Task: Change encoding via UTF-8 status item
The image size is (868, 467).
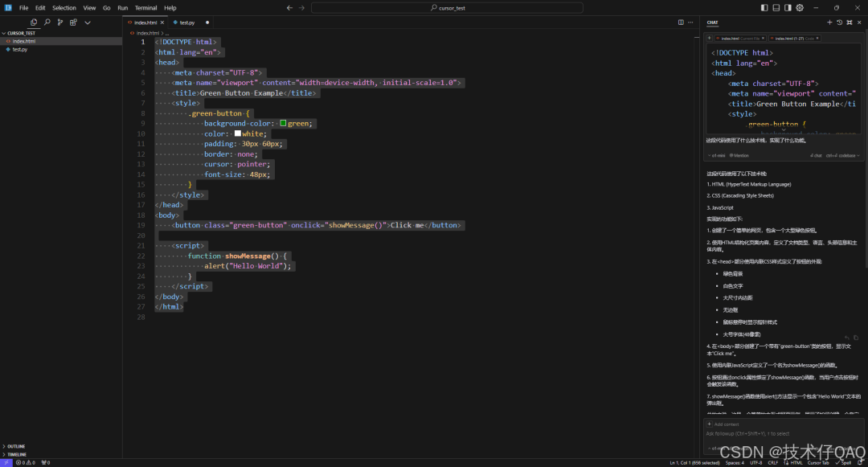Action: (756, 462)
